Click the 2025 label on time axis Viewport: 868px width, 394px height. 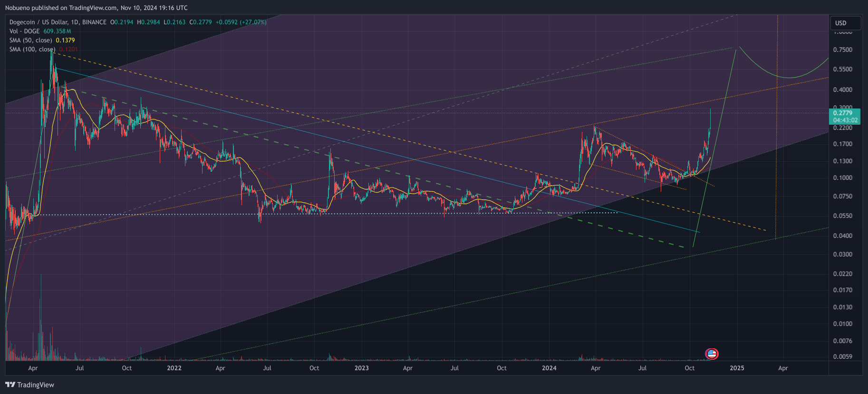pos(737,368)
